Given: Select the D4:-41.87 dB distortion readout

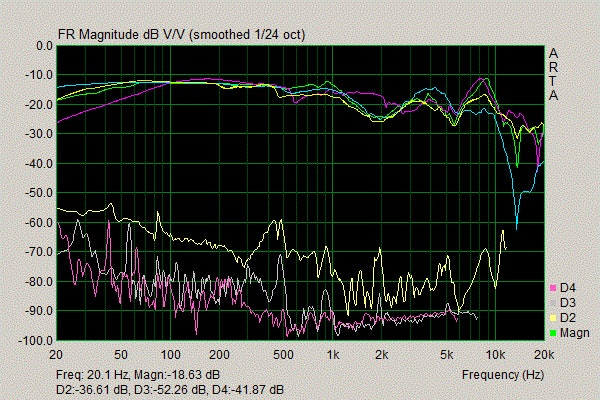Looking at the screenshot, I should point(250,388).
